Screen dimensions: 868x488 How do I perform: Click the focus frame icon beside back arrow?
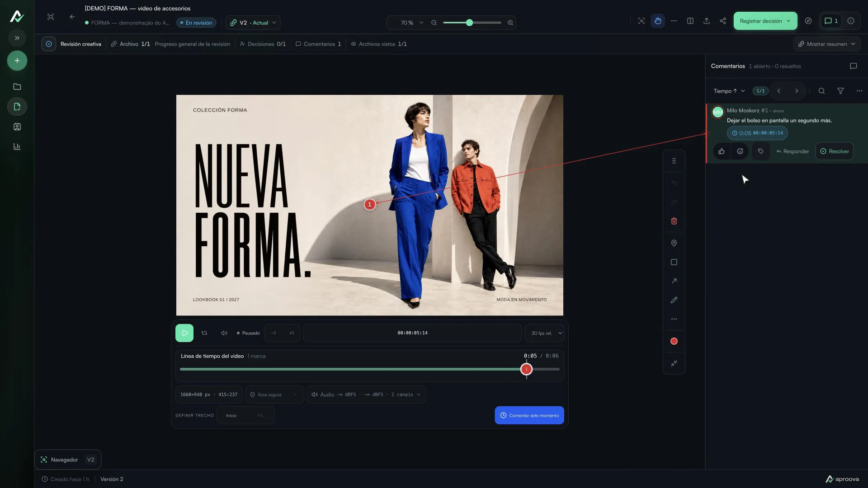coord(51,17)
